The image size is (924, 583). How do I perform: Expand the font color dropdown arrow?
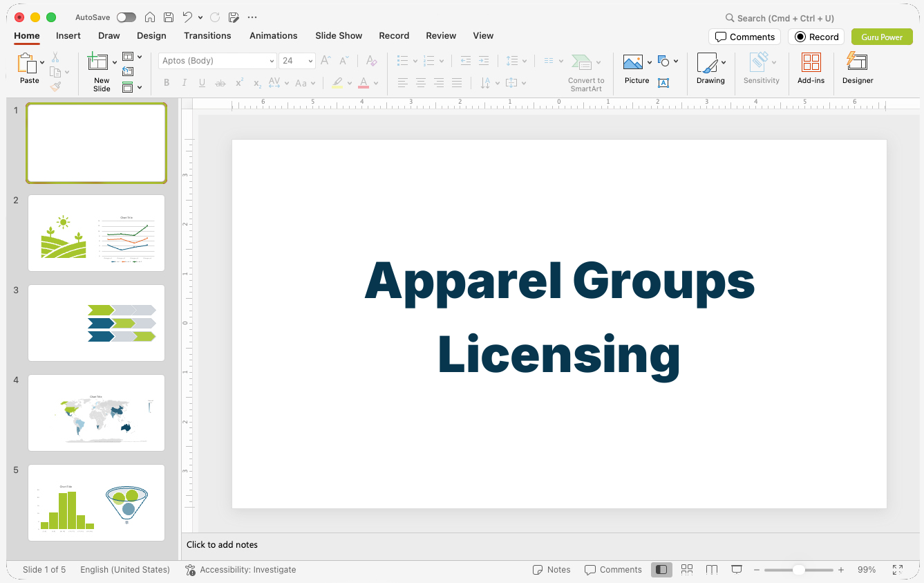coord(377,83)
